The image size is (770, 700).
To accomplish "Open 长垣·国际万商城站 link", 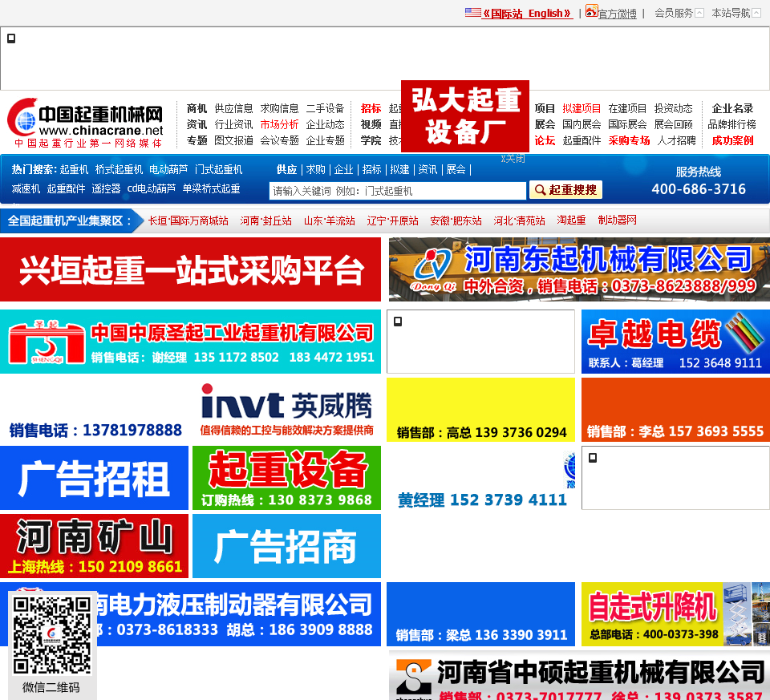I will (x=188, y=221).
